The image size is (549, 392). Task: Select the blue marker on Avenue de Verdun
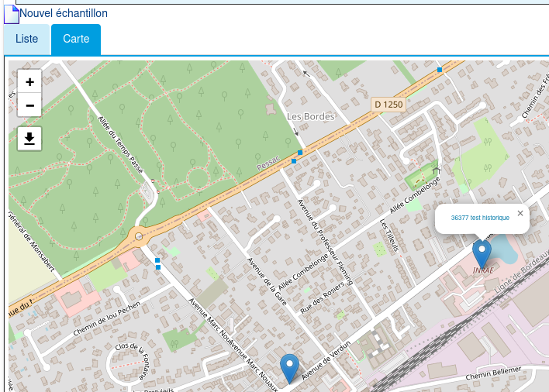click(x=290, y=366)
